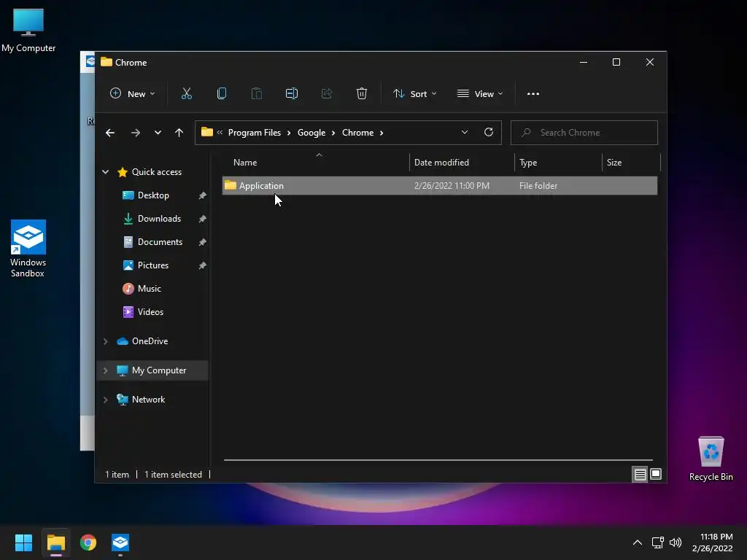Switch to large thumbnails view icon

pos(656,474)
